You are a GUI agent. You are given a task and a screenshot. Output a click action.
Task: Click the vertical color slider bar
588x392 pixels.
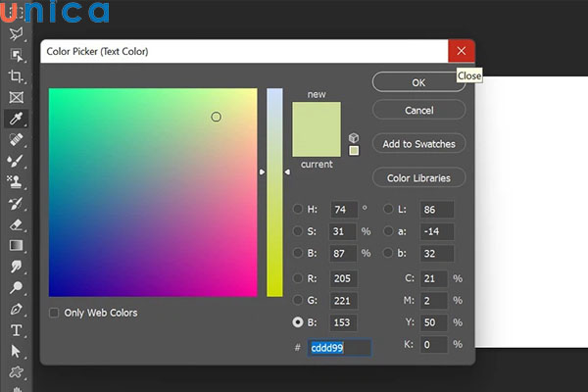[274, 191]
